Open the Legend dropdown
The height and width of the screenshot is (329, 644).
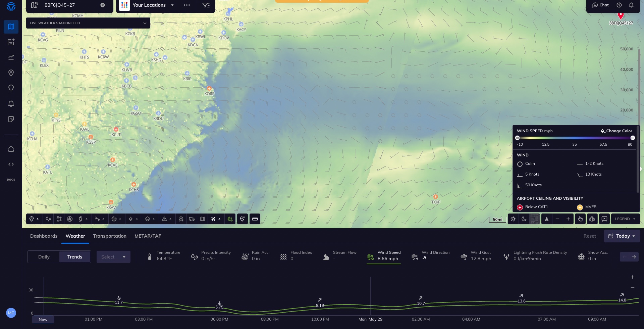pos(625,219)
